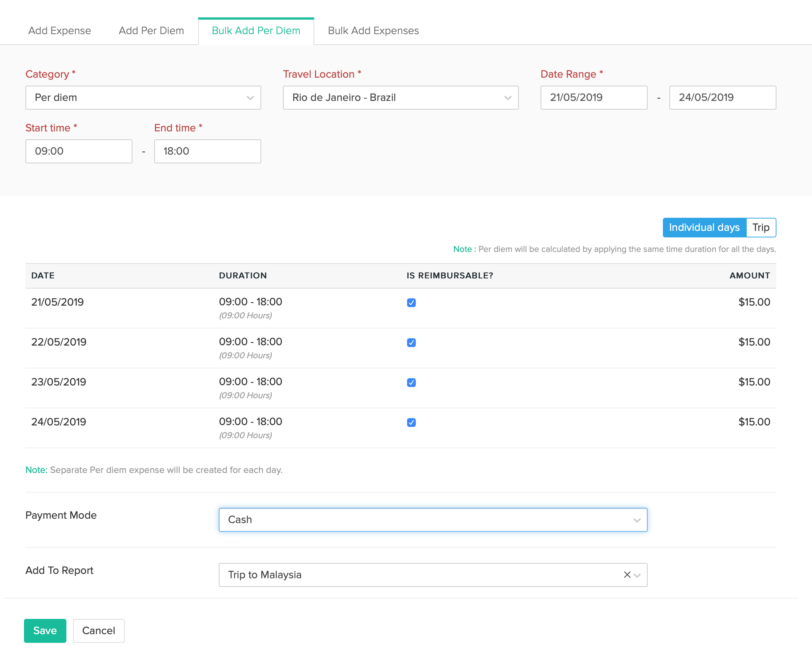Select the Bulk Add Per Diem tab

(256, 30)
